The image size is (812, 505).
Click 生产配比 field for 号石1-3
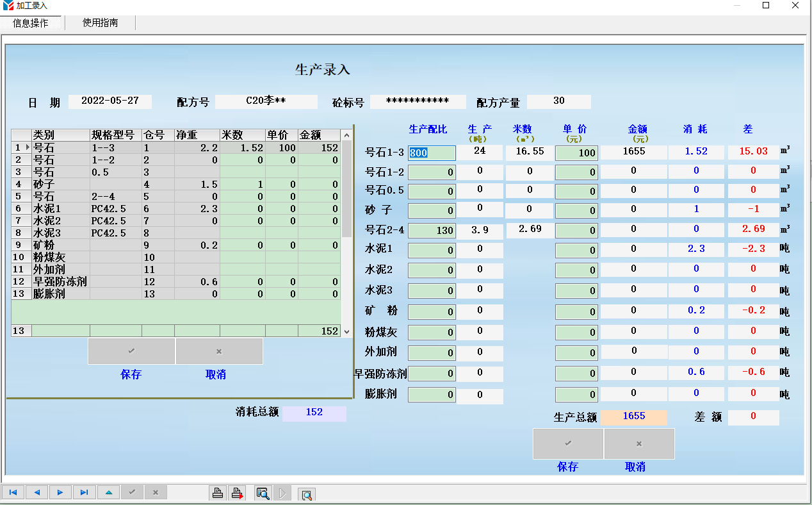click(432, 153)
